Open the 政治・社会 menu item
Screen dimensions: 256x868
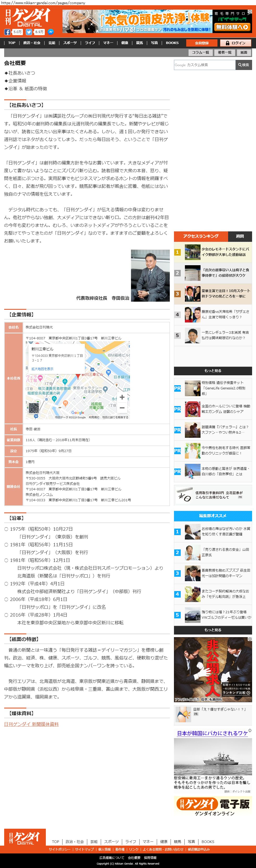32,43
